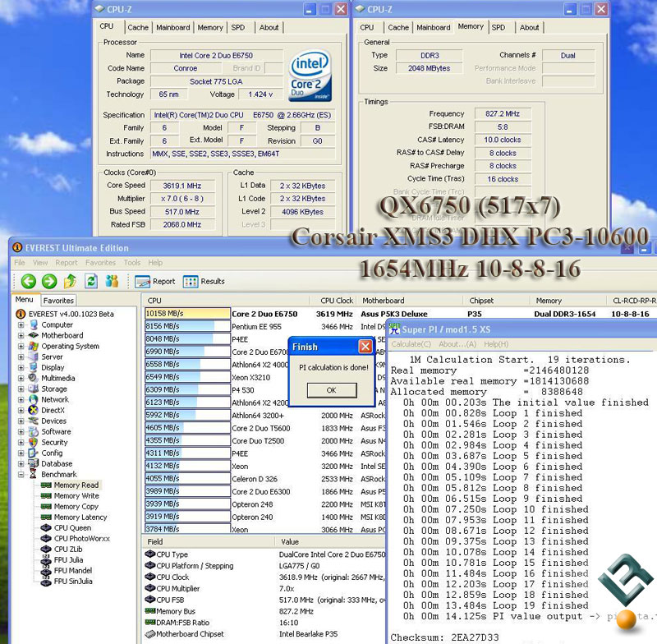Click the CPU Queen benchmark icon
657x644 pixels.
46,528
